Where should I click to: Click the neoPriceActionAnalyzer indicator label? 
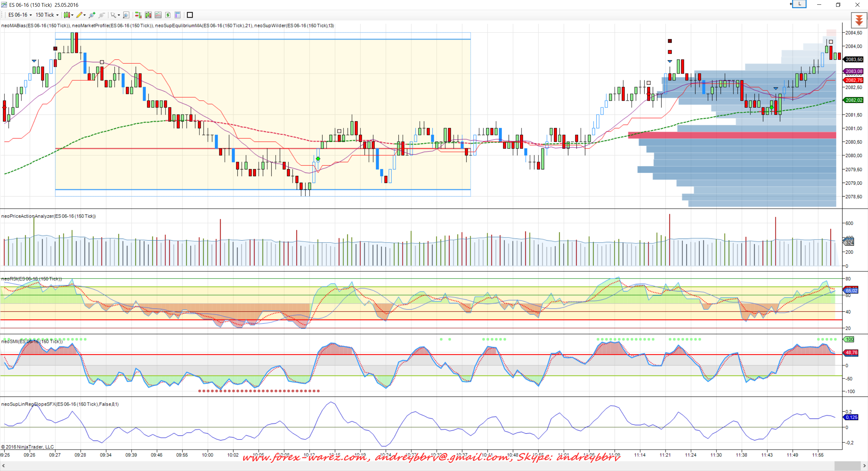click(48, 216)
